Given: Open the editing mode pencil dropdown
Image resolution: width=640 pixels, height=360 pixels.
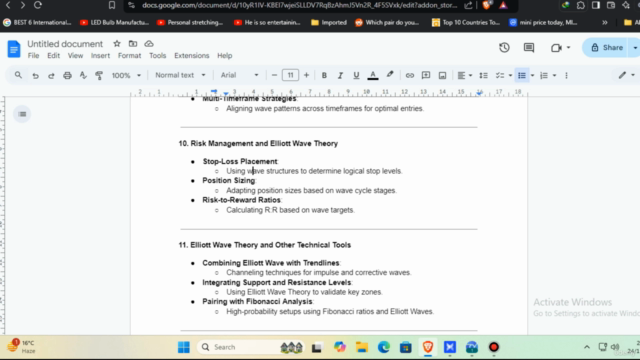Looking at the screenshot, I should click(x=627, y=75).
